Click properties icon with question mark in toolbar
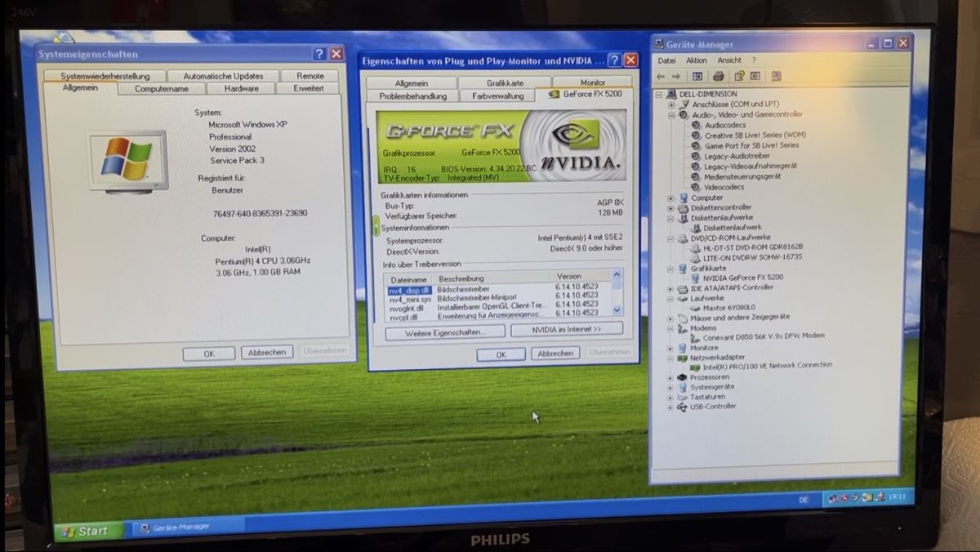This screenshot has height=552, width=980. tap(739, 77)
